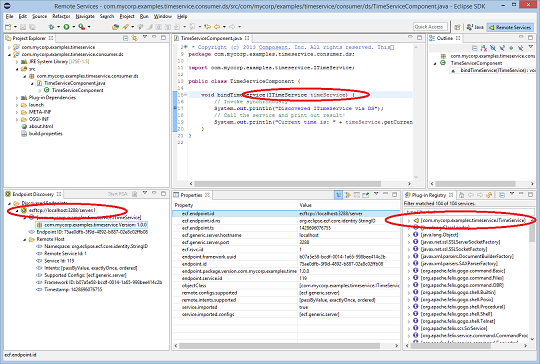Click the Outline TimeServiceComponent class node
This screenshot has height=364, width=540.
click(x=476, y=63)
